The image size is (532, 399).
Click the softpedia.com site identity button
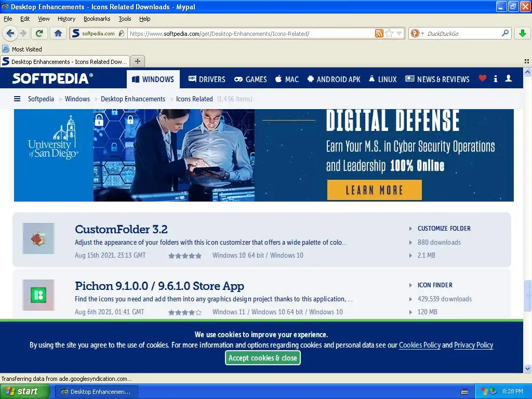tap(98, 33)
